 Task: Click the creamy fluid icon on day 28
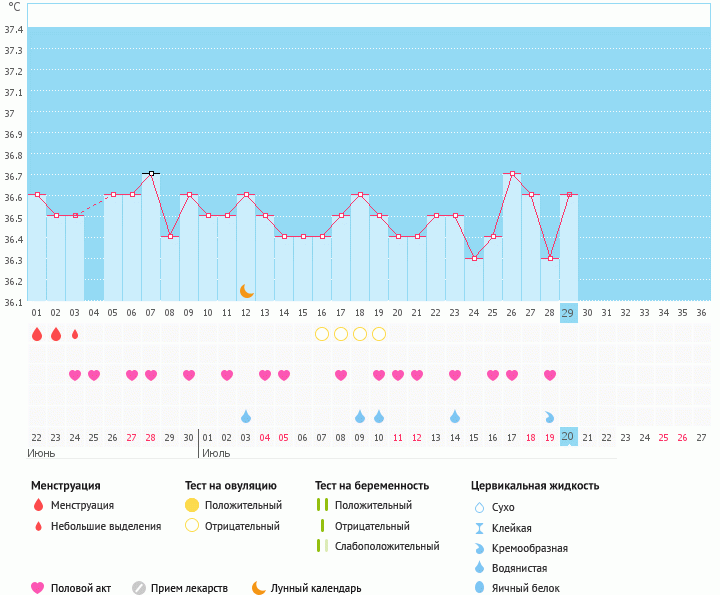coord(550,416)
